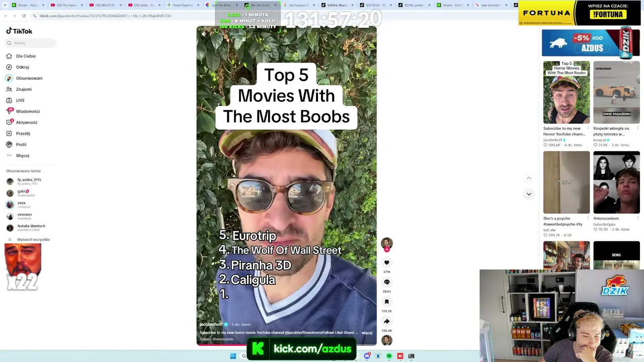This screenshot has height=362, width=644.
Task: Click the Prześlij upload plus icon
Action: pyautogui.click(x=9, y=133)
